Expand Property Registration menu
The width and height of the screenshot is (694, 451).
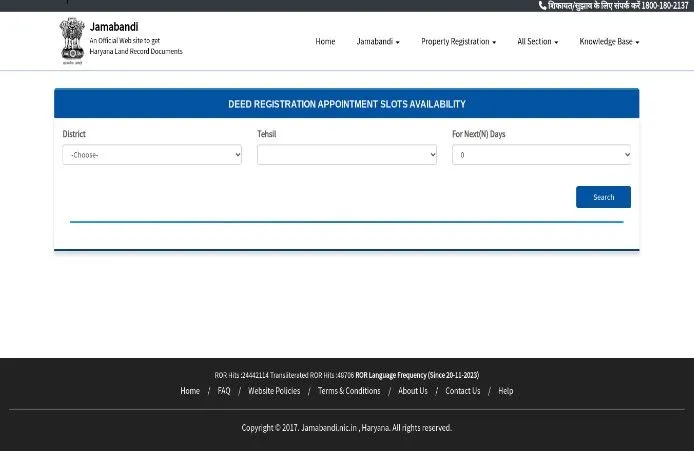[x=458, y=42]
